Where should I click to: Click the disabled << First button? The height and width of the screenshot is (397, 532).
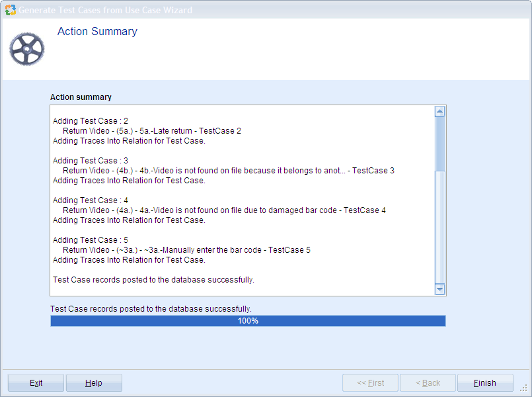coord(370,382)
